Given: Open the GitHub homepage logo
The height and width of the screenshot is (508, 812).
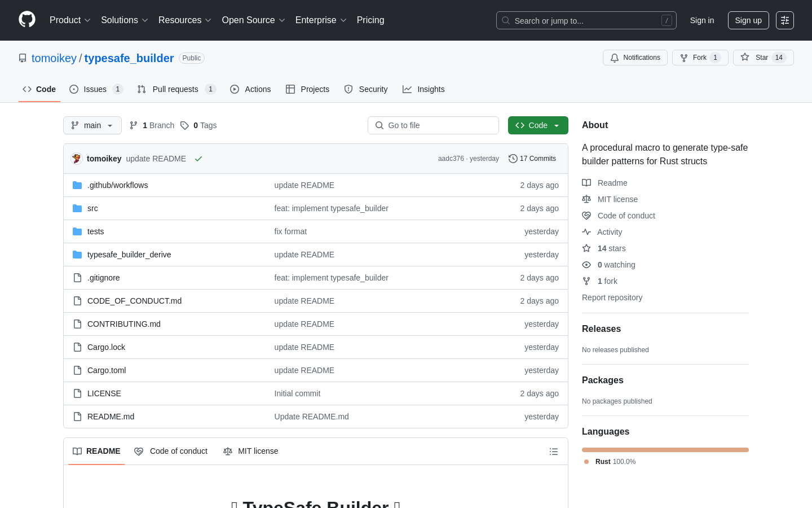Looking at the screenshot, I should click(x=27, y=20).
